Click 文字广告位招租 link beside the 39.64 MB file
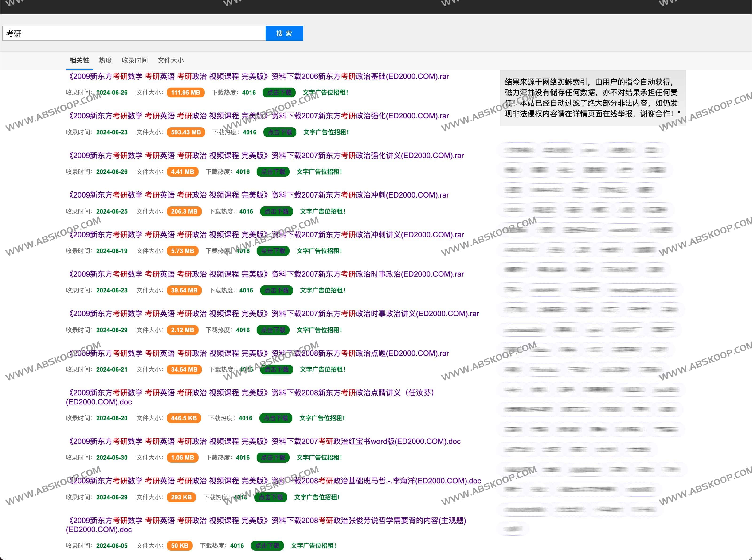The height and width of the screenshot is (560, 752). [322, 290]
